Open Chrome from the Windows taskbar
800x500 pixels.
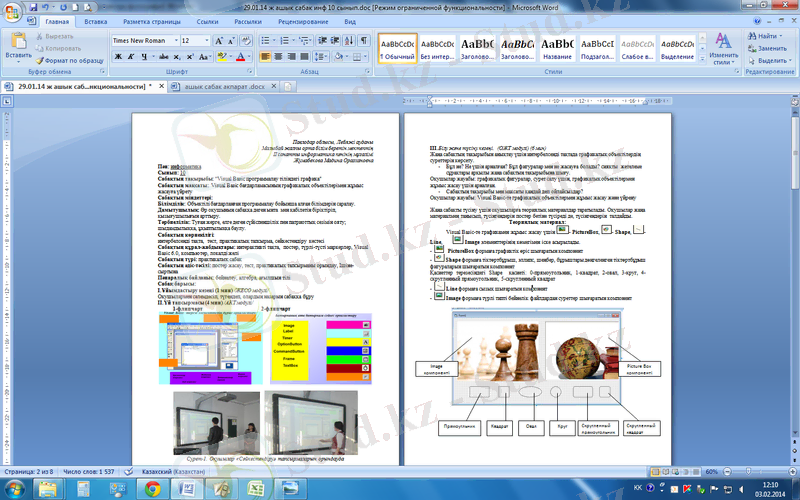153,488
